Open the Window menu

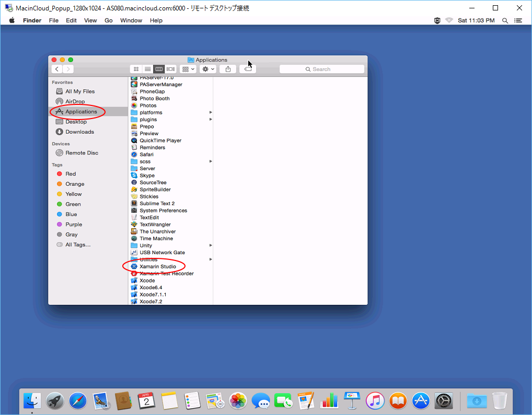(x=131, y=20)
